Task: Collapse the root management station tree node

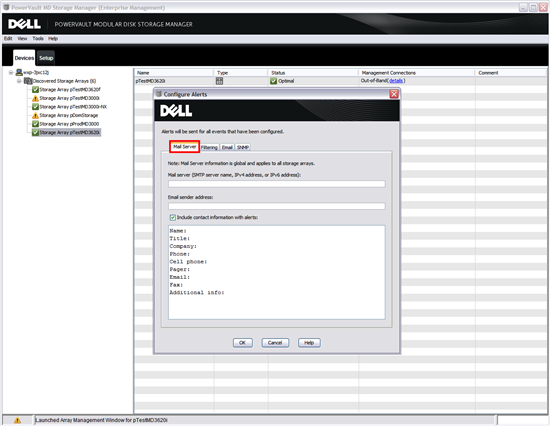Action: (x=11, y=72)
